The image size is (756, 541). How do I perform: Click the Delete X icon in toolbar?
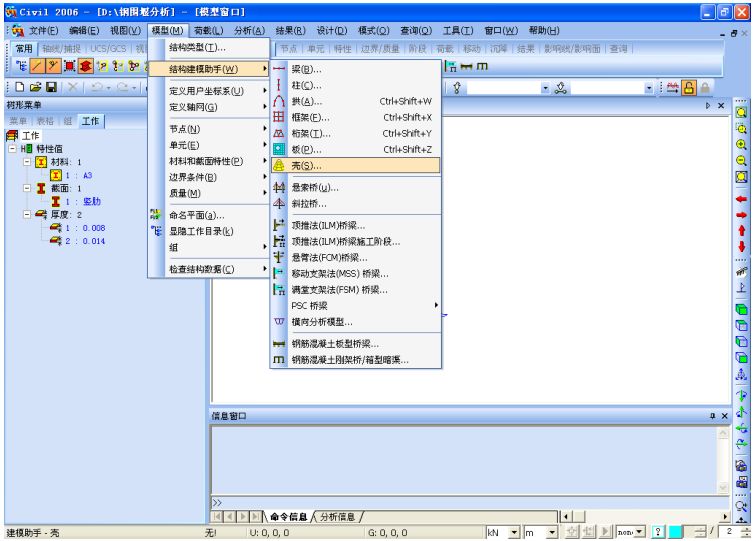73,87
